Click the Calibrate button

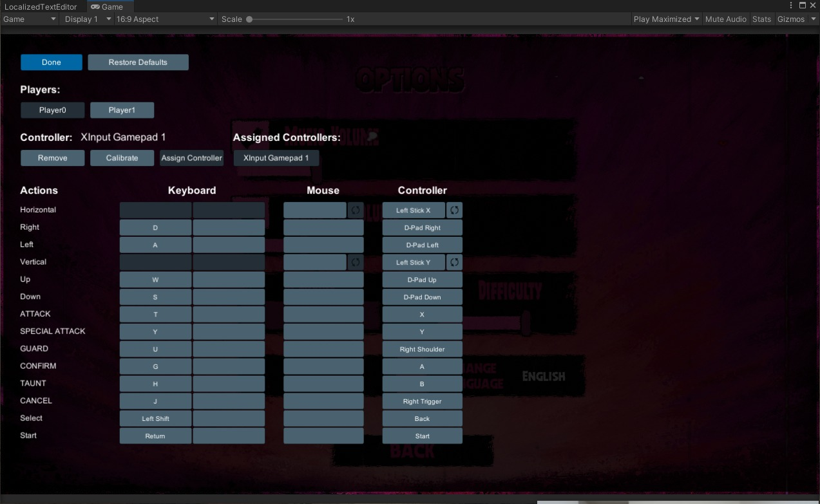pos(122,158)
